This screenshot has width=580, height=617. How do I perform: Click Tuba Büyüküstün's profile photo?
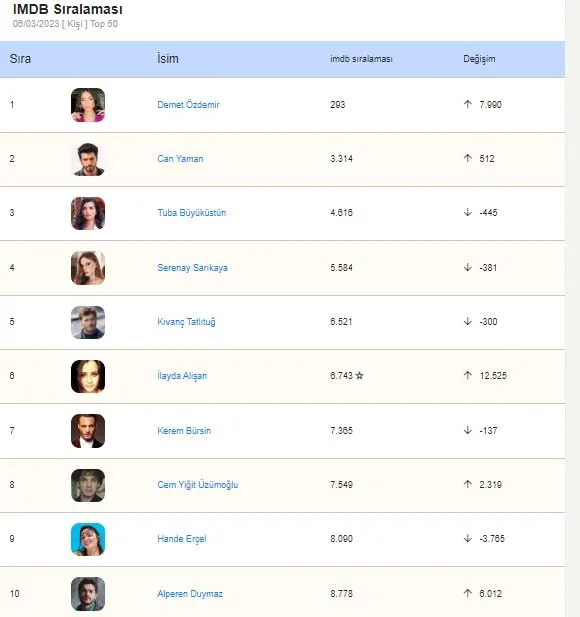pyautogui.click(x=88, y=213)
